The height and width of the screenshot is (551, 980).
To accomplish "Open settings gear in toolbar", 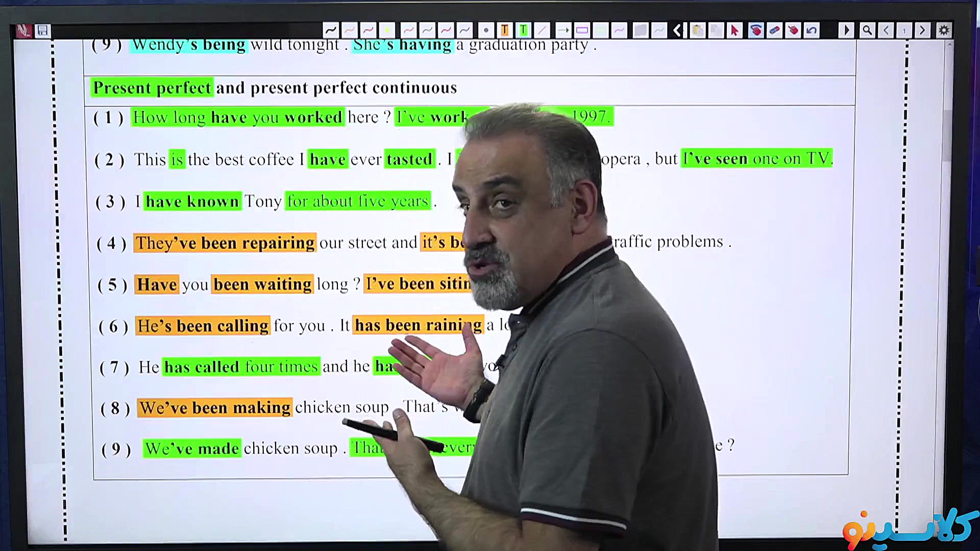I will click(x=944, y=30).
